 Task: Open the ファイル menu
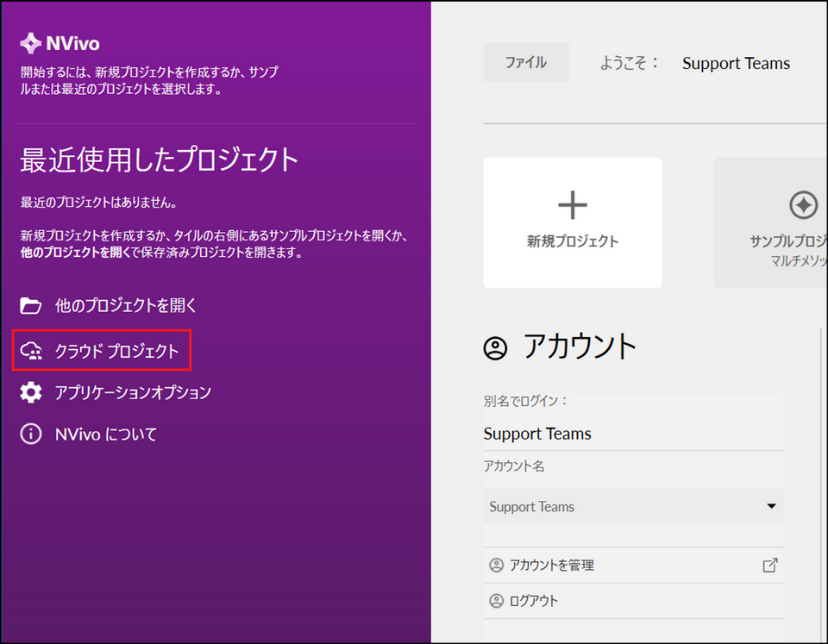[x=526, y=62]
